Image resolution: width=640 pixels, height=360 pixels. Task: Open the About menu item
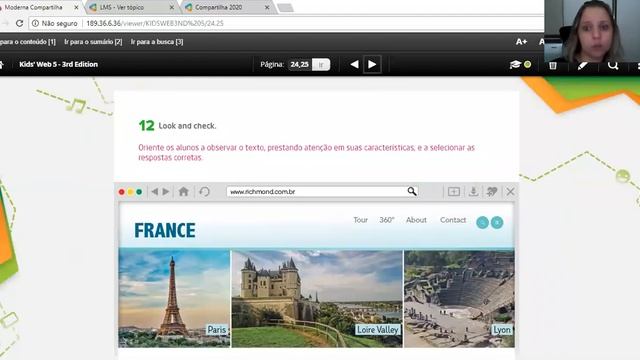pos(416,220)
